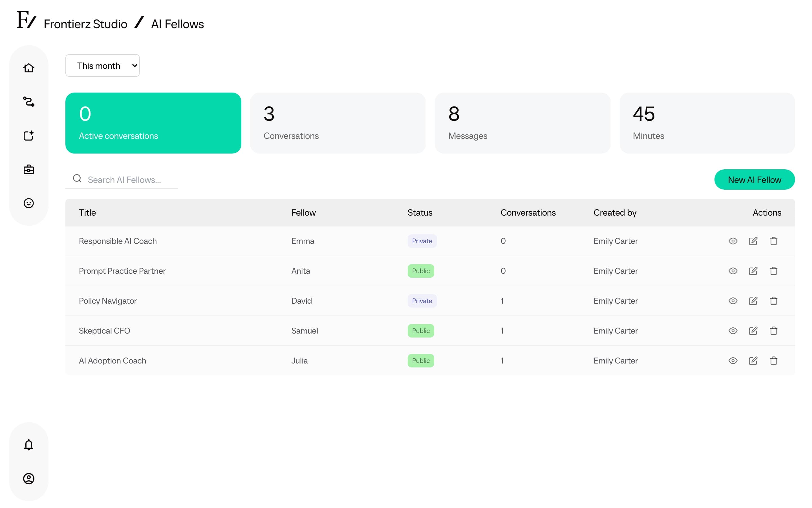Select the Conversations stat card
812x508 pixels.
point(338,123)
